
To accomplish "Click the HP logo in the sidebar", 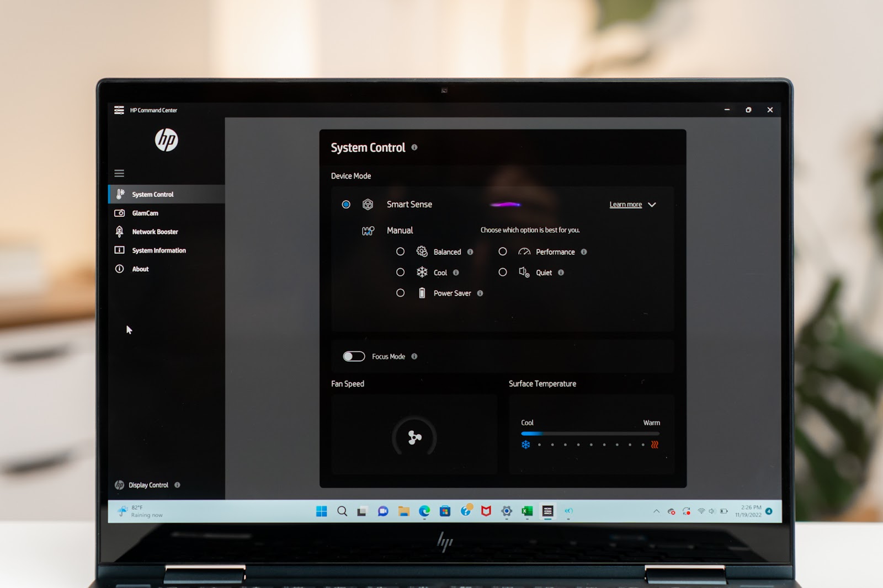I will coord(166,140).
